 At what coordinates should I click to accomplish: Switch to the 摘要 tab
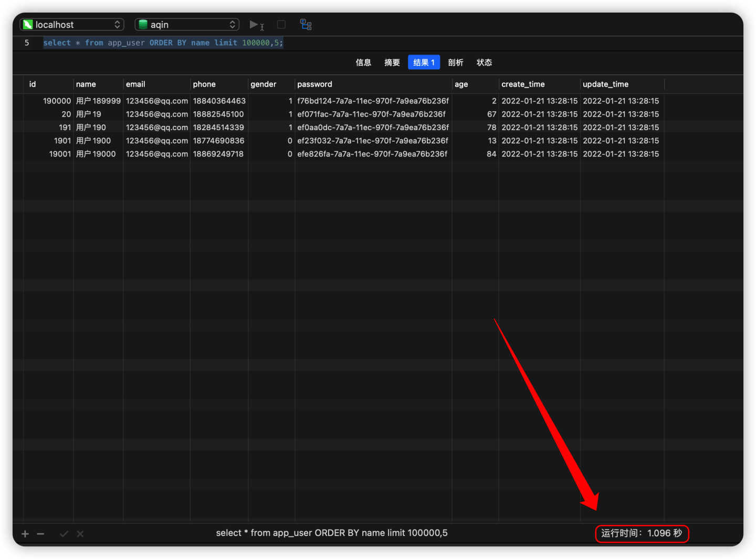(392, 62)
